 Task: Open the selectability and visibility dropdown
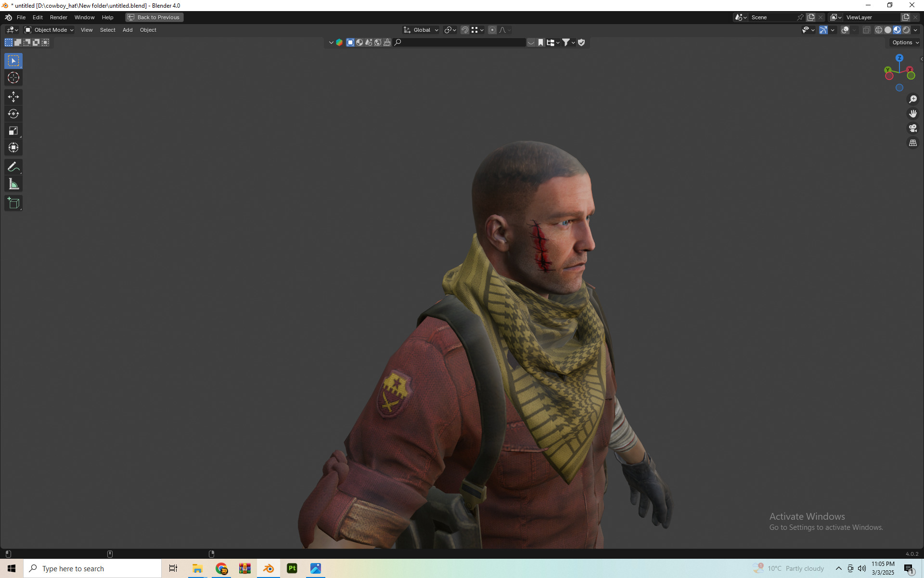pyautogui.click(x=808, y=30)
